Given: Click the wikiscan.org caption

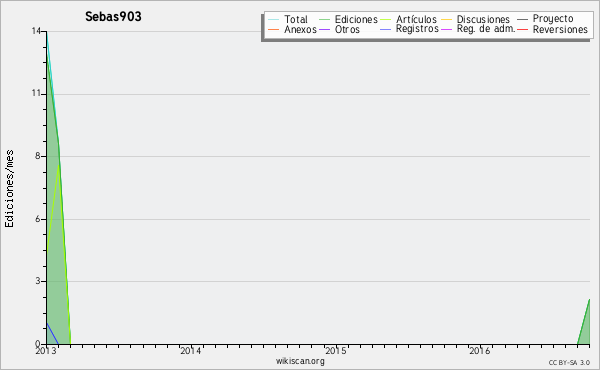Looking at the screenshot, I should 300,361.
